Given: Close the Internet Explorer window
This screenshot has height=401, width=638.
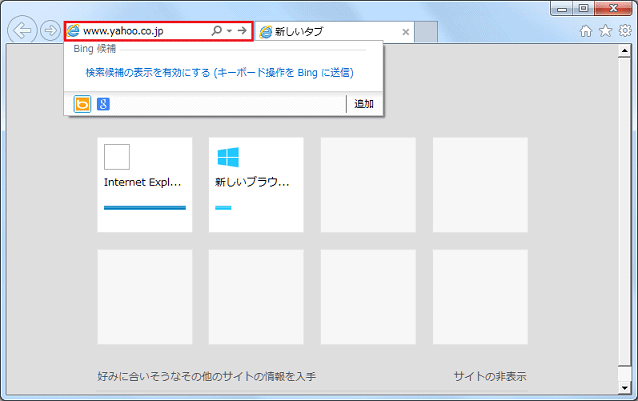Looking at the screenshot, I should click(x=613, y=8).
